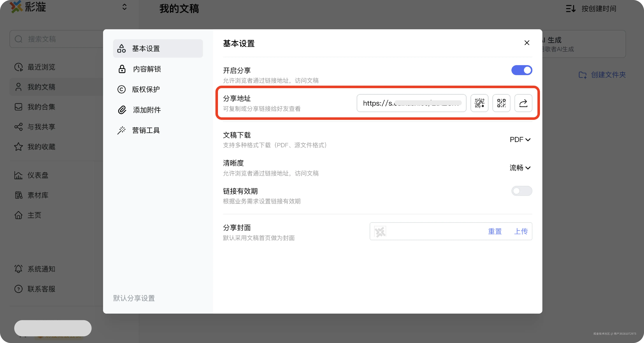This screenshot has width=644, height=343.
Task: Click the share URL address field
Action: click(411, 103)
